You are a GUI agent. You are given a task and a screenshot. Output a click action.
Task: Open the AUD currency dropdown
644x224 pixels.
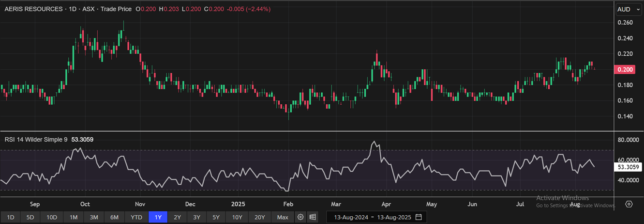pos(629,9)
